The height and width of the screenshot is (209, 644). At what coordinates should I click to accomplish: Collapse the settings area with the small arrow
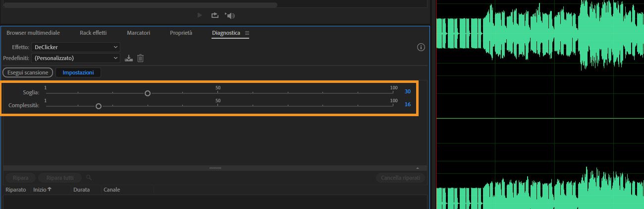pyautogui.click(x=417, y=168)
